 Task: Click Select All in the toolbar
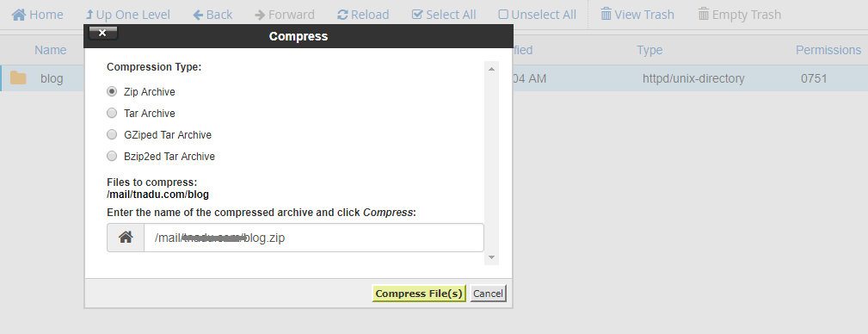click(444, 15)
